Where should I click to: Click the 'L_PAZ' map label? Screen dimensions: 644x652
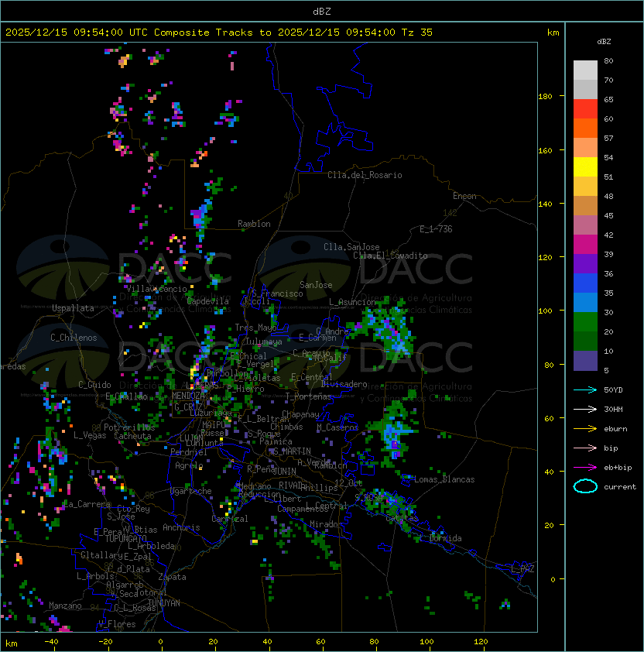point(522,569)
